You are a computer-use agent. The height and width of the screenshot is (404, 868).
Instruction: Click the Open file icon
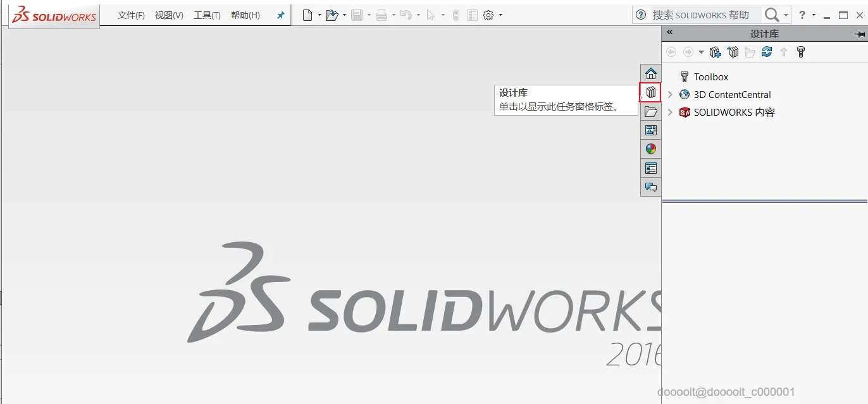[332, 15]
